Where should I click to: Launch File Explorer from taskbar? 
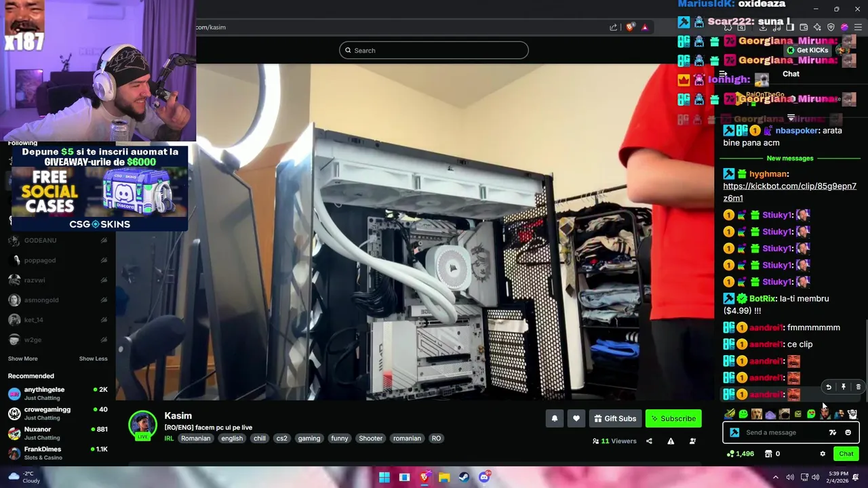(444, 477)
